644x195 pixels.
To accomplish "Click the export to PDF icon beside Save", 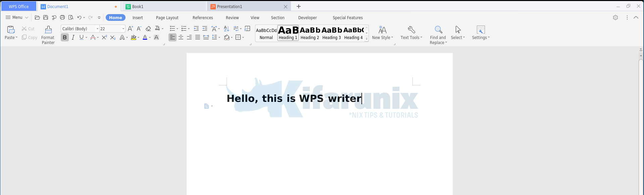I will [x=54, y=17].
